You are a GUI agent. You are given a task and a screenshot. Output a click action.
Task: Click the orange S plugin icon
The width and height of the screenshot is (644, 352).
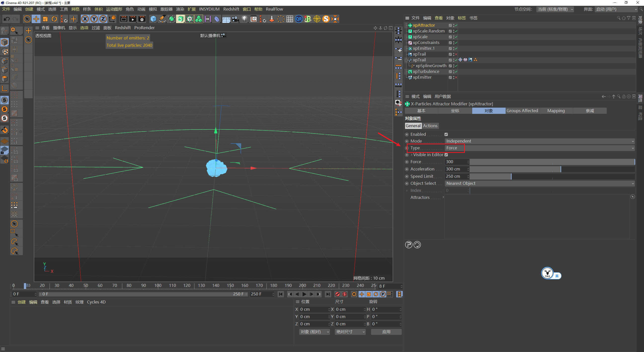click(326, 19)
